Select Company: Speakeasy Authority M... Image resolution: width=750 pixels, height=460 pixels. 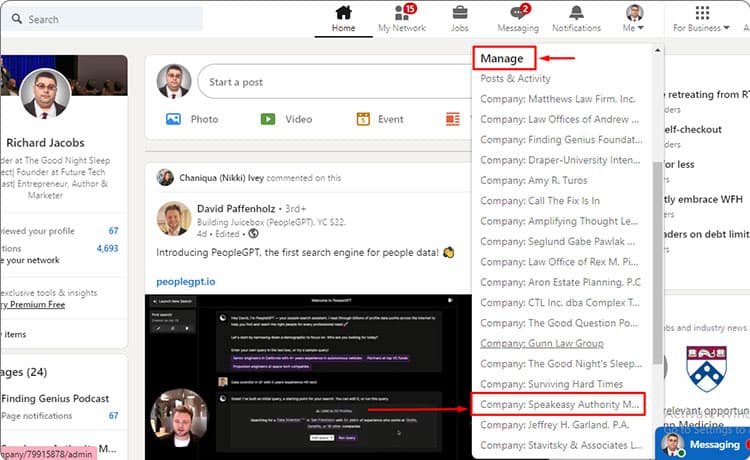pos(558,404)
